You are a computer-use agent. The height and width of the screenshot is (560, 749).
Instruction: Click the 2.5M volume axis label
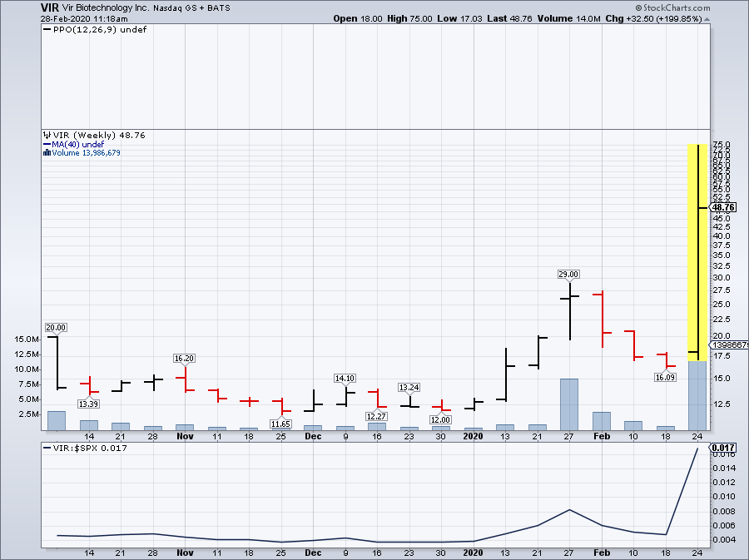pyautogui.click(x=29, y=414)
